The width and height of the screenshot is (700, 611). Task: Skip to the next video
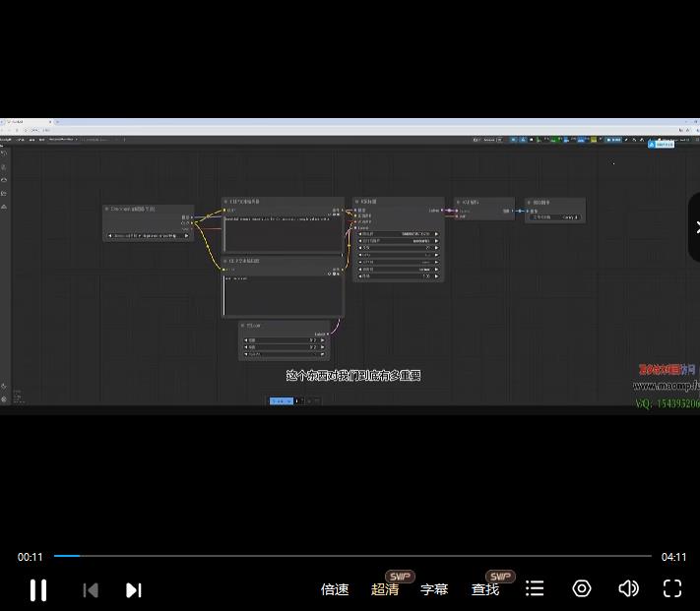(x=134, y=590)
